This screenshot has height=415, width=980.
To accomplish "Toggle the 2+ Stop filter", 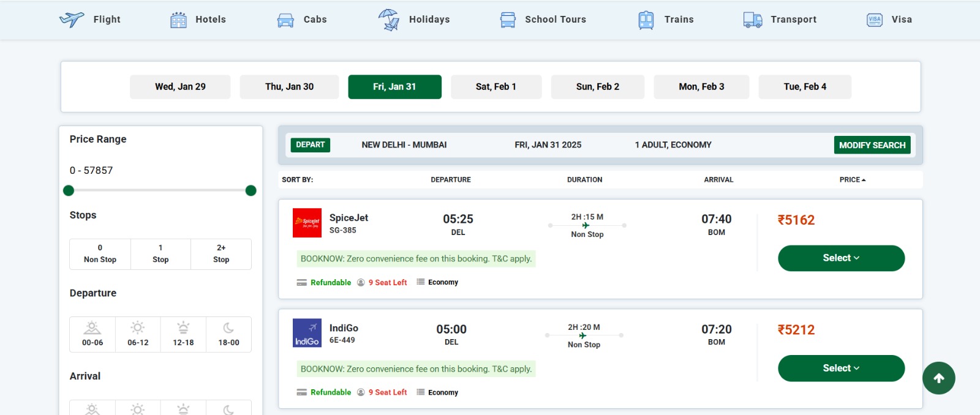I will pos(221,254).
